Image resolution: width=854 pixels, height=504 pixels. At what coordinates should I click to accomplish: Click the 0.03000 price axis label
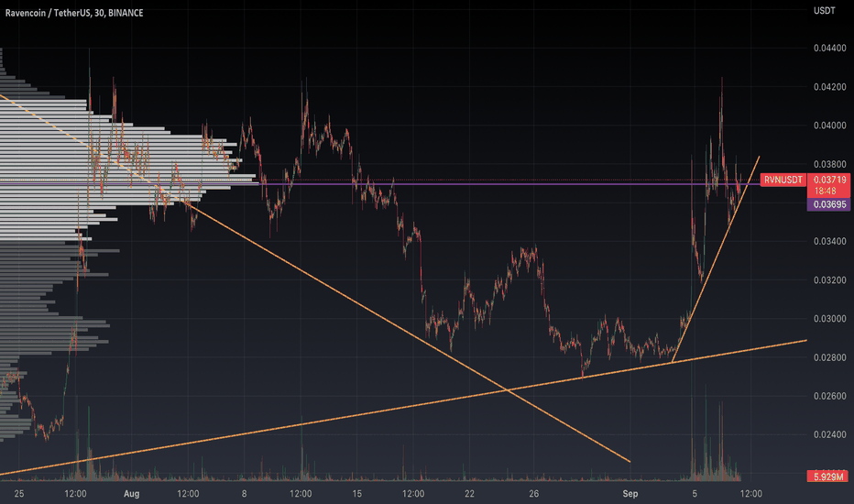click(829, 318)
